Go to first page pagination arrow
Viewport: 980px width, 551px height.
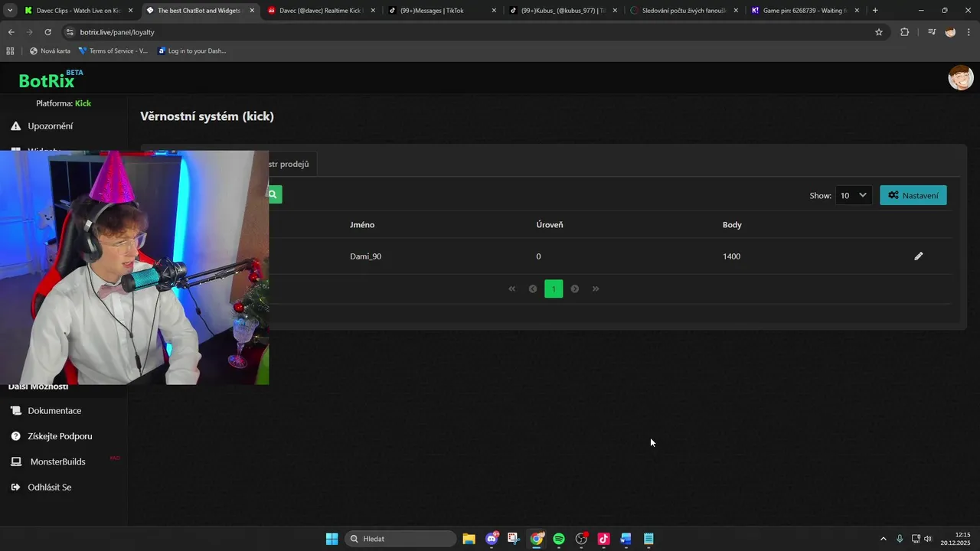click(512, 289)
